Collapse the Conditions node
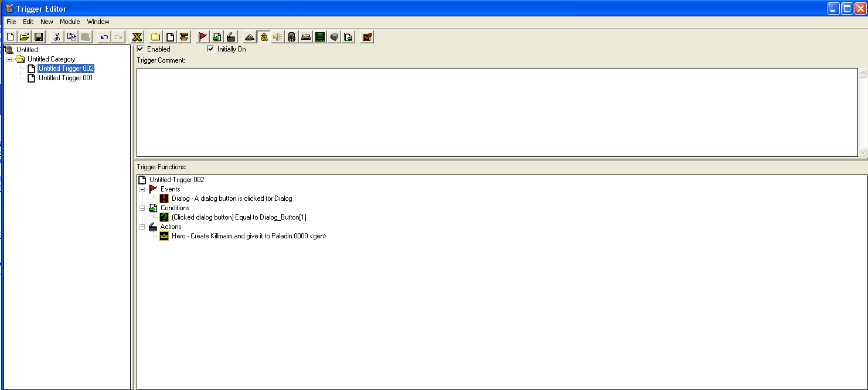The image size is (868, 390). point(142,208)
